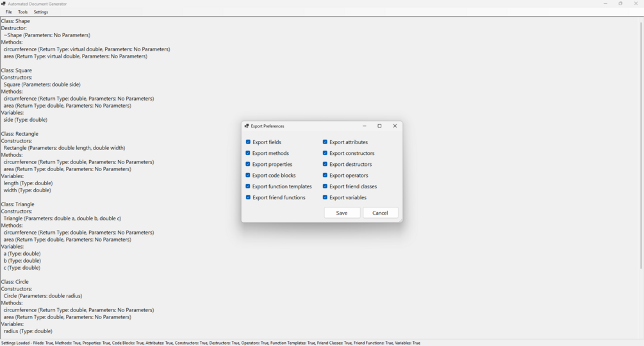Screen dimensions: 644x346
Task: Minimize the Automated Document Generator window
Action: 605,4
